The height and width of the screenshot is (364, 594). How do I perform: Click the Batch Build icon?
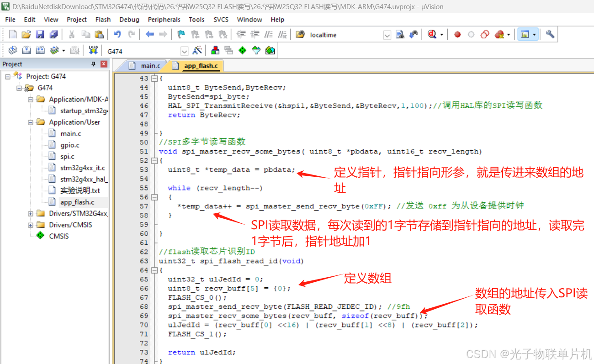[54, 51]
